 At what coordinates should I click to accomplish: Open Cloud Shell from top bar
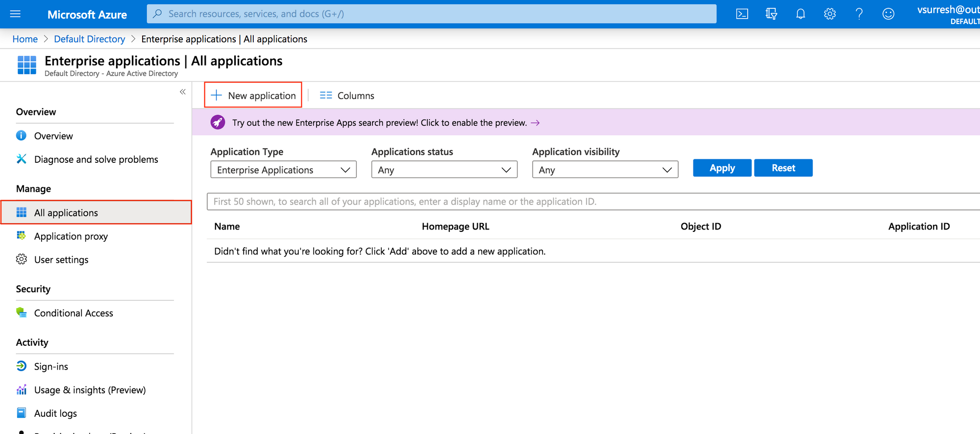coord(742,14)
